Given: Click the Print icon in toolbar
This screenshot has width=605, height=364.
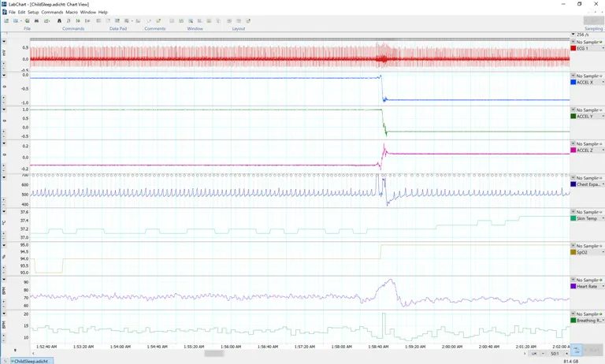Looking at the screenshot, I should pos(36,20).
